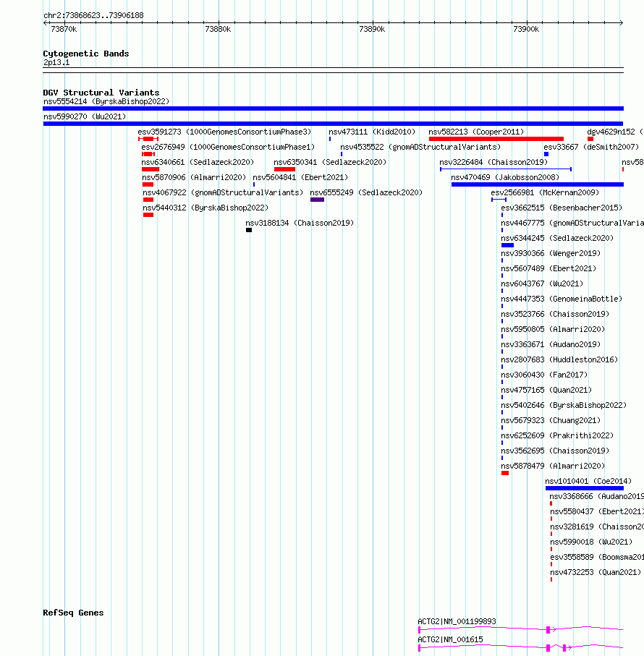Viewport: 644px width, 656px height.
Task: Open nsv5607489 (Ebert2021) variant
Action: 548,268
